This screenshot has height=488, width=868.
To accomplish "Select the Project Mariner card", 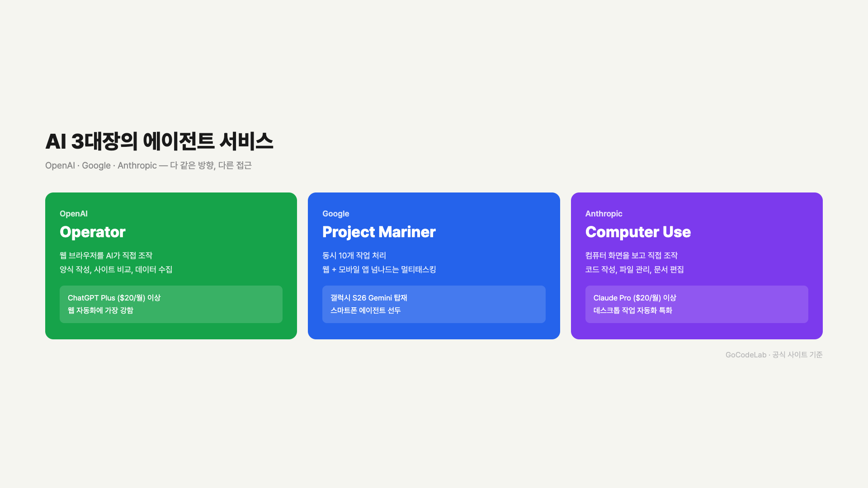I will click(434, 265).
